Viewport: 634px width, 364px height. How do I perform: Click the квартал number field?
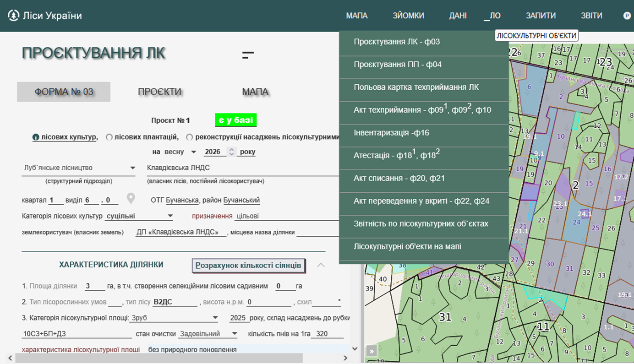pos(56,200)
